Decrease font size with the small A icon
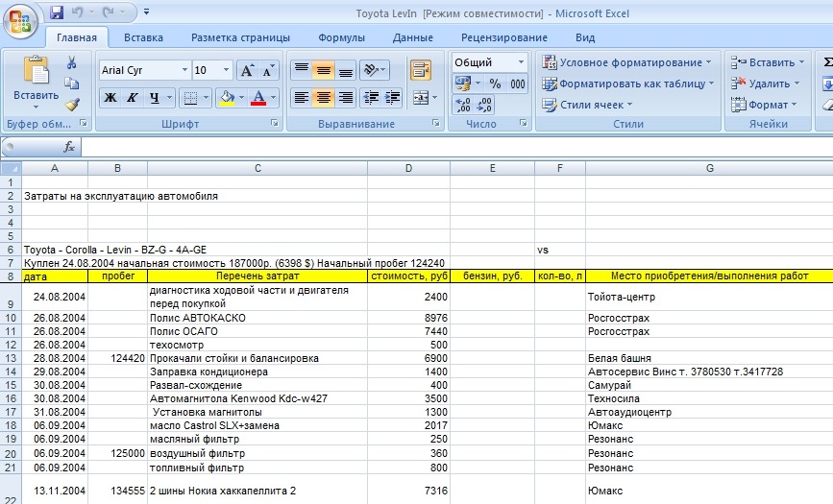 point(268,70)
